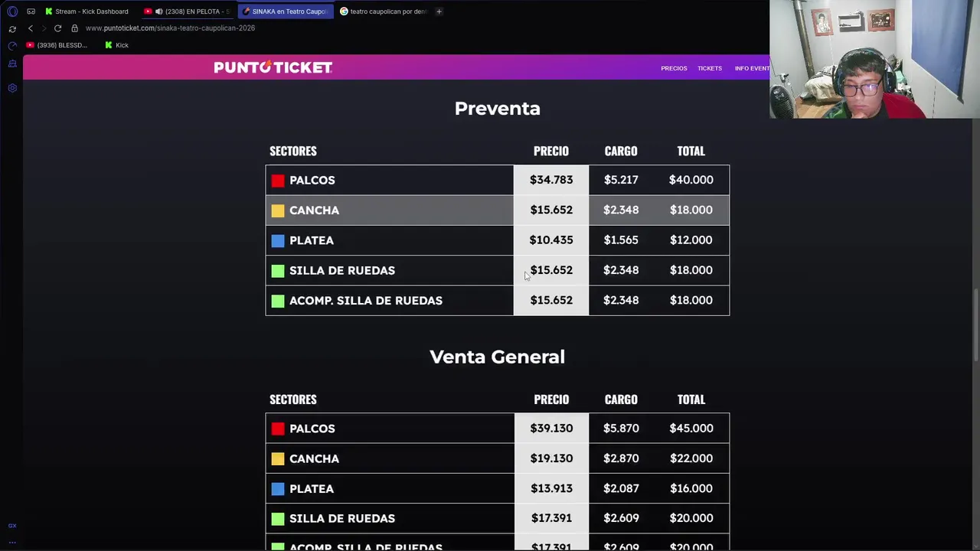Open the sidebar three-dots more menu

pyautogui.click(x=12, y=542)
